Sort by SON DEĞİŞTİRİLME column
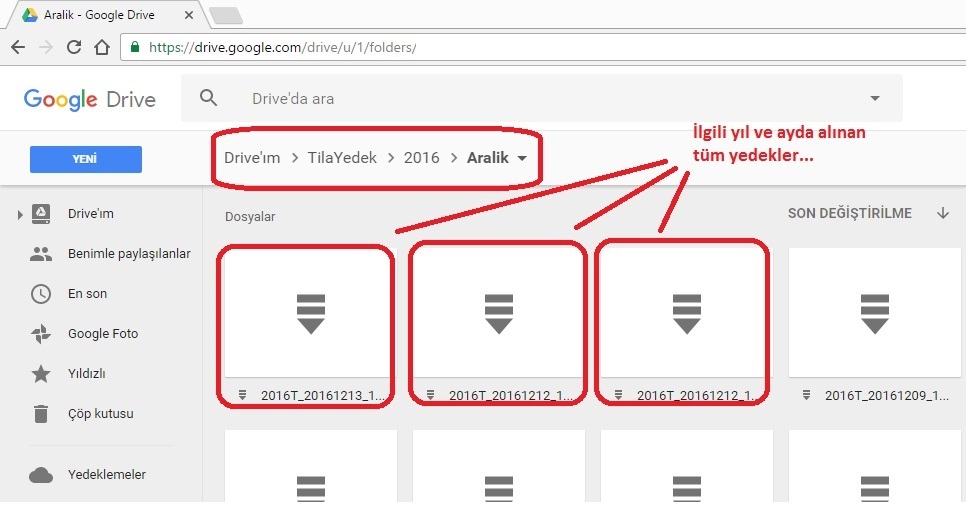 click(x=850, y=213)
